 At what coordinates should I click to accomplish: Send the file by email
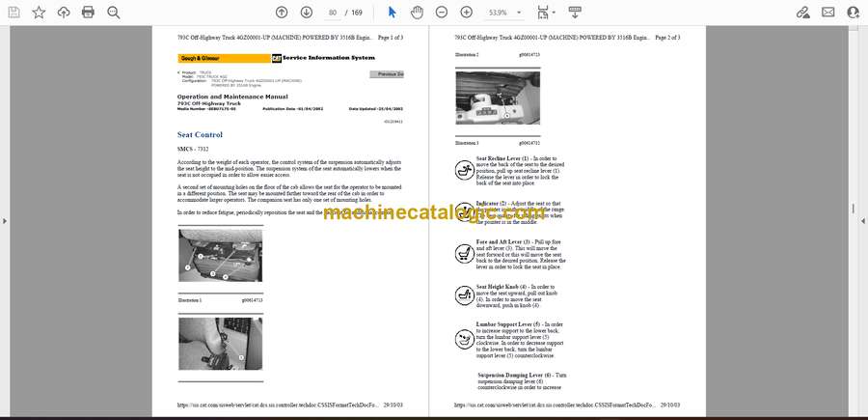(x=828, y=13)
